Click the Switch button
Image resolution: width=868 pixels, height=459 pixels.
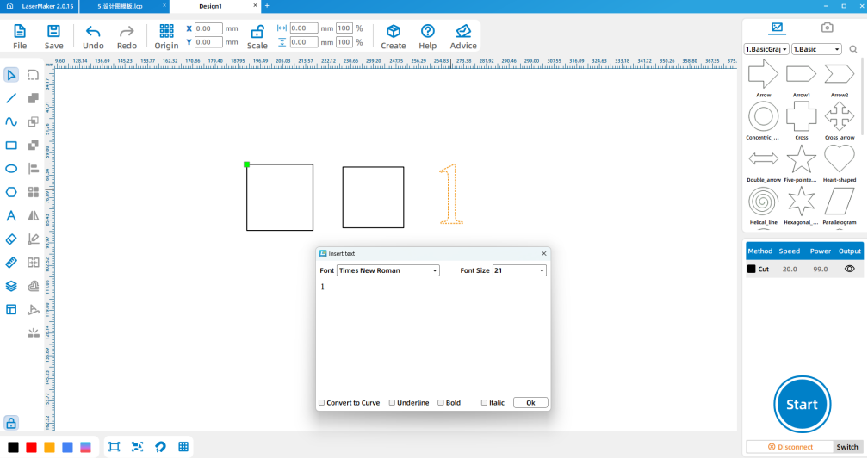(847, 447)
